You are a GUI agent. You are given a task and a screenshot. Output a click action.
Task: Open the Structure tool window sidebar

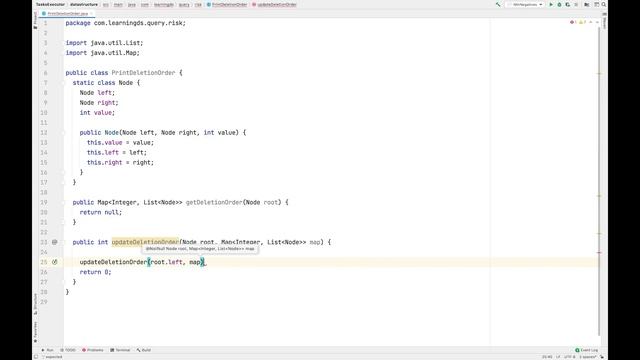tap(36, 304)
